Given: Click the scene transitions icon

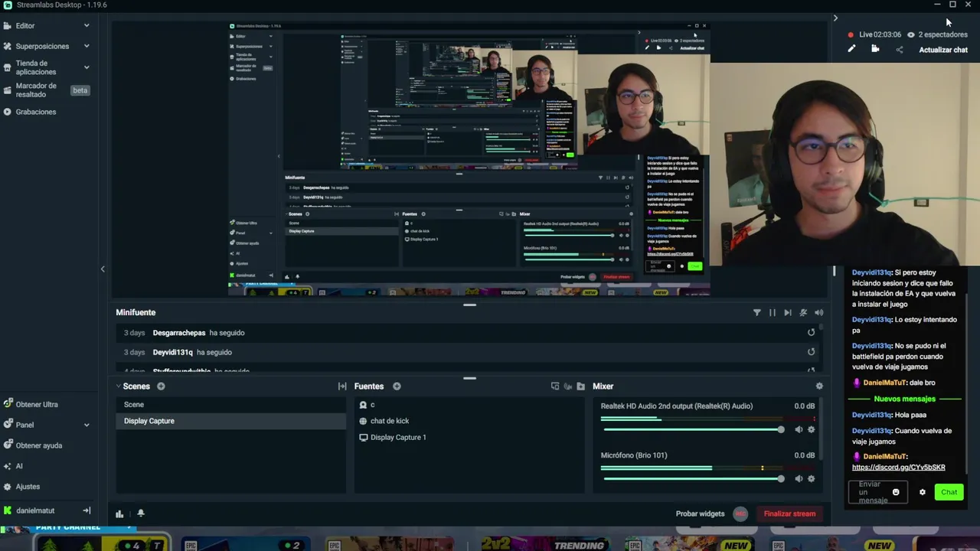Looking at the screenshot, I should (x=342, y=386).
